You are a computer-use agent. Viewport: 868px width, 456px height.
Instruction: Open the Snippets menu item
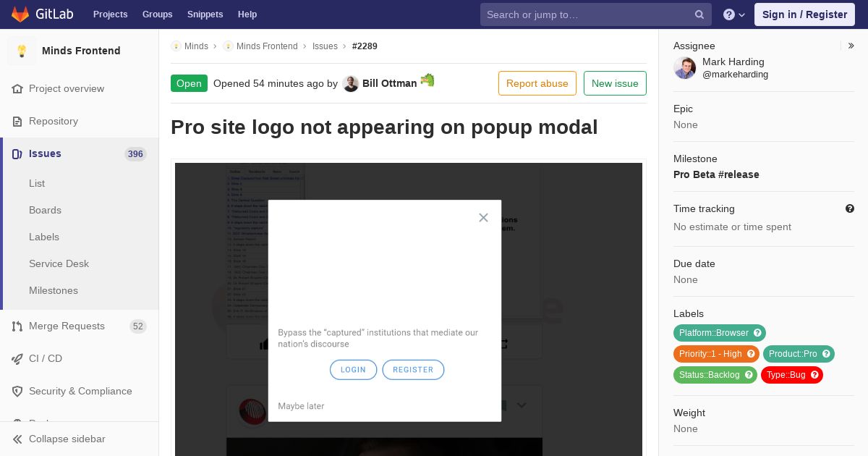[205, 14]
